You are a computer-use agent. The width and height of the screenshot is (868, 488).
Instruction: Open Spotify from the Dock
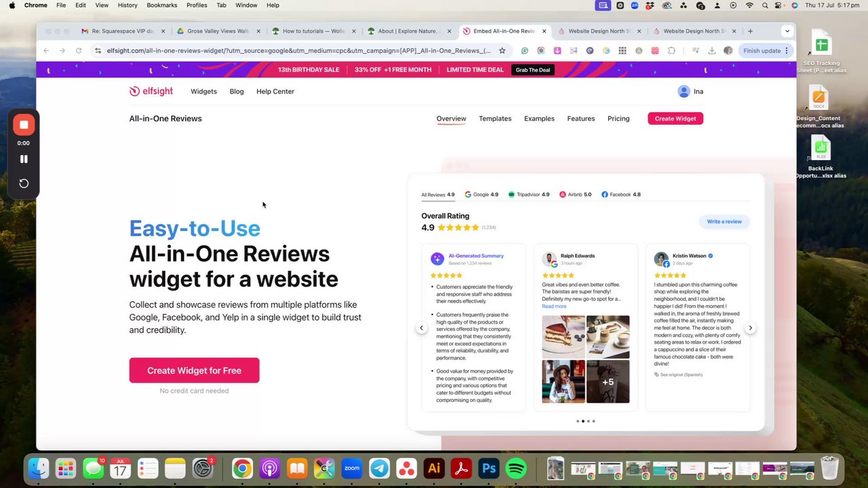click(x=516, y=468)
